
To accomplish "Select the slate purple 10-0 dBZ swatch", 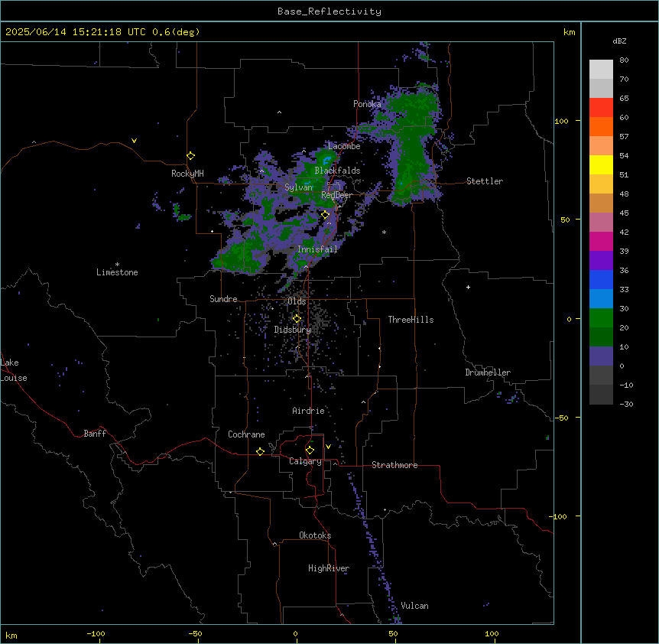I will click(x=601, y=356).
